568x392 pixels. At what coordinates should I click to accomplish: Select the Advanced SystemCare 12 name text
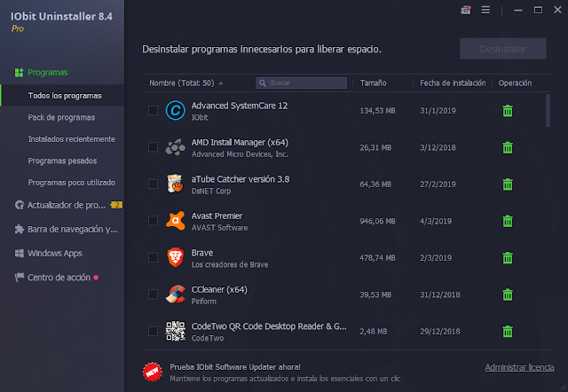(240, 106)
